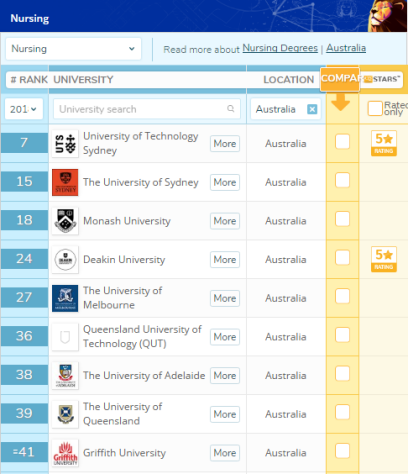Click rank =41 cell

(24, 452)
